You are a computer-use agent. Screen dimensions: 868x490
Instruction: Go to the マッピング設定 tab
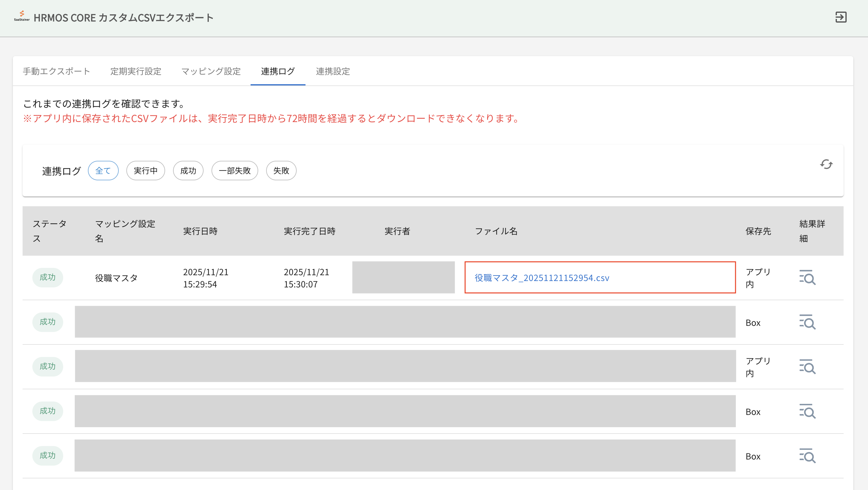211,71
